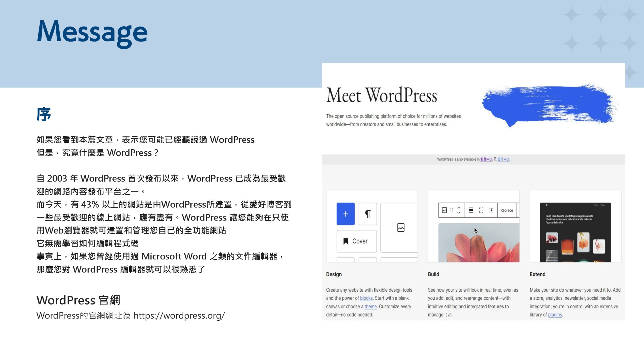Screen dimensions: 644x362
Task: Click the orange tulip thumbnail in portfolio preview
Action: tap(583, 242)
